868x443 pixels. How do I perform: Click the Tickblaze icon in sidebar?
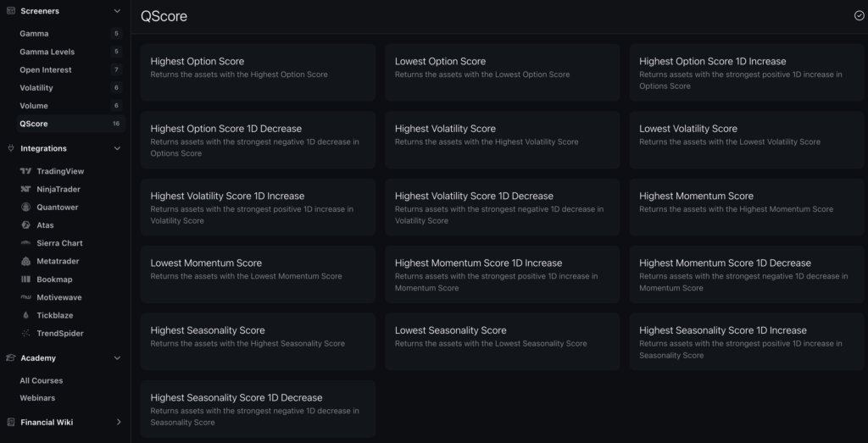click(25, 315)
